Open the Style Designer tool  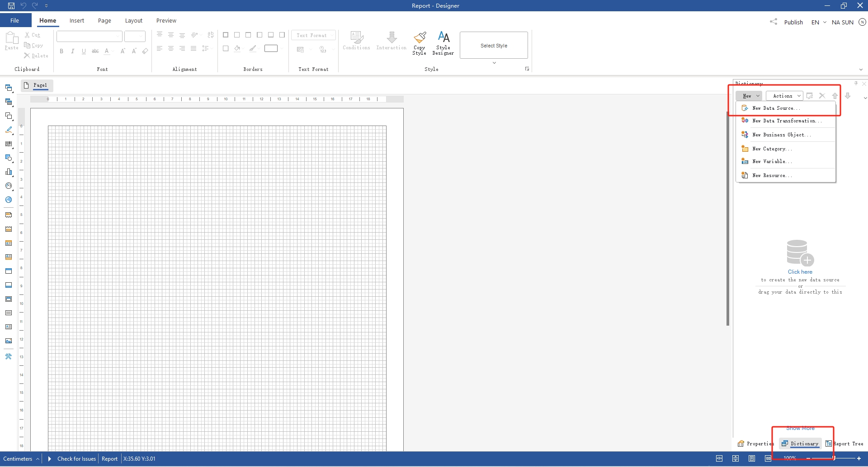(443, 43)
